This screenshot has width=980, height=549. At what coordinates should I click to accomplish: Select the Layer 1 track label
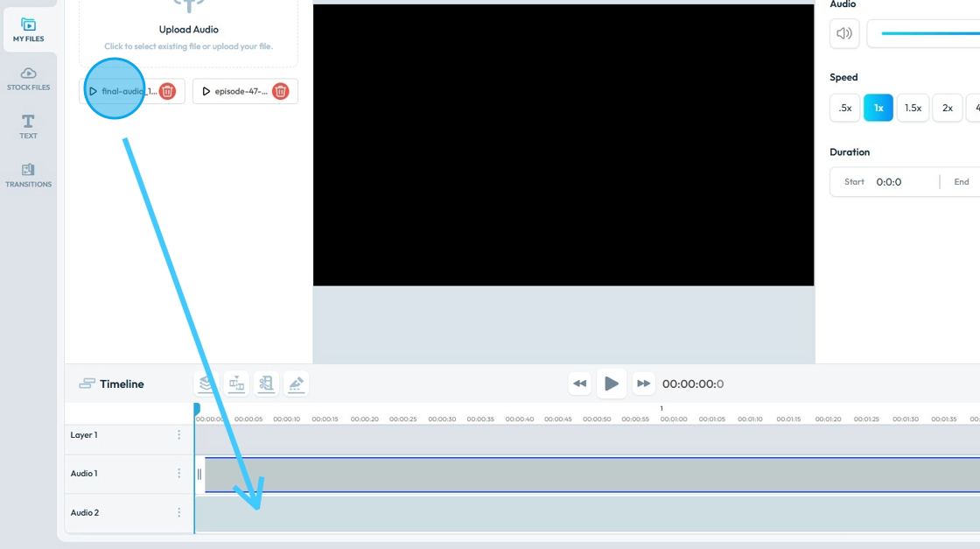pos(84,434)
